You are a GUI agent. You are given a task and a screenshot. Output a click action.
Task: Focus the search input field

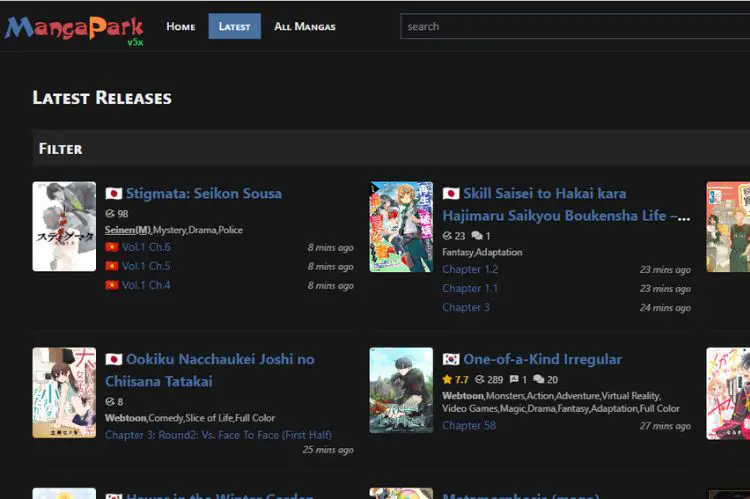575,26
